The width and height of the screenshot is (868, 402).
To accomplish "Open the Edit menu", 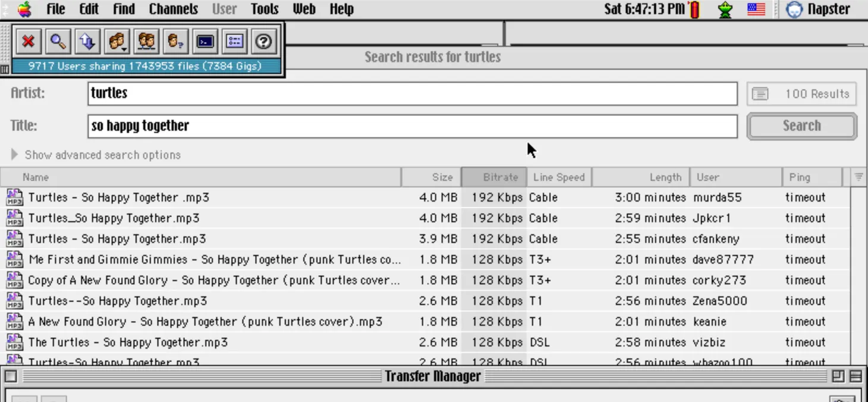I will [x=89, y=9].
